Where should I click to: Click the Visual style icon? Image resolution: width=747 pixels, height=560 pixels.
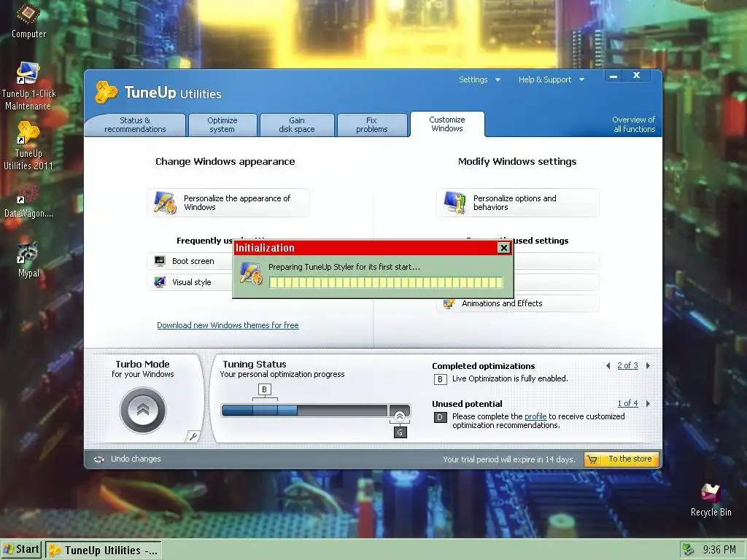tap(160, 282)
